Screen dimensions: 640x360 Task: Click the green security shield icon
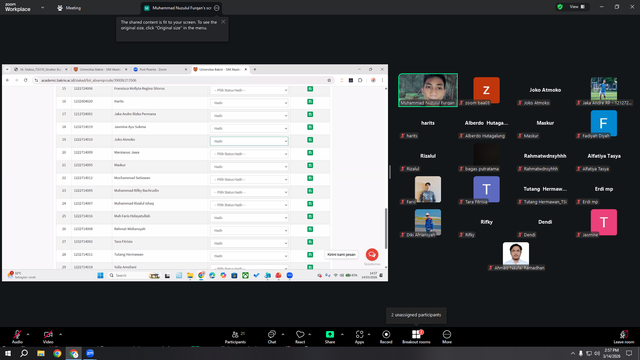click(x=560, y=7)
